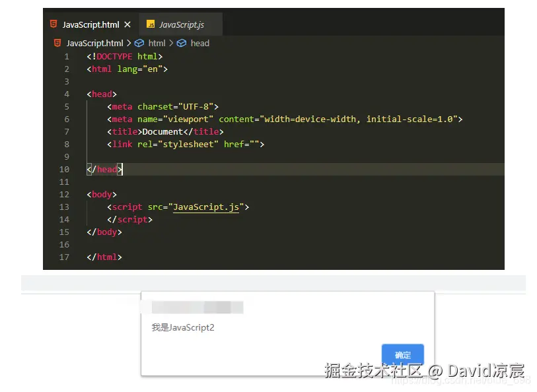This screenshot has height=392, width=537.
Task: Click the Document title text
Action: 162,132
